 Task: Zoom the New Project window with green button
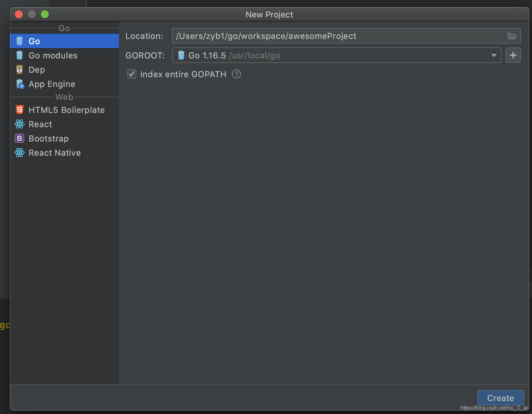tap(45, 14)
